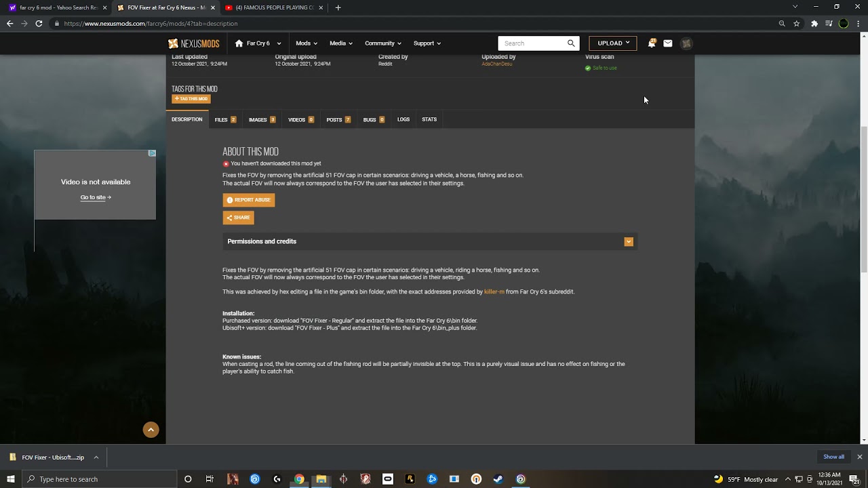Image resolution: width=868 pixels, height=488 pixels.
Task: Open the AdaChanDesu uploader link
Action: [x=497, y=64]
